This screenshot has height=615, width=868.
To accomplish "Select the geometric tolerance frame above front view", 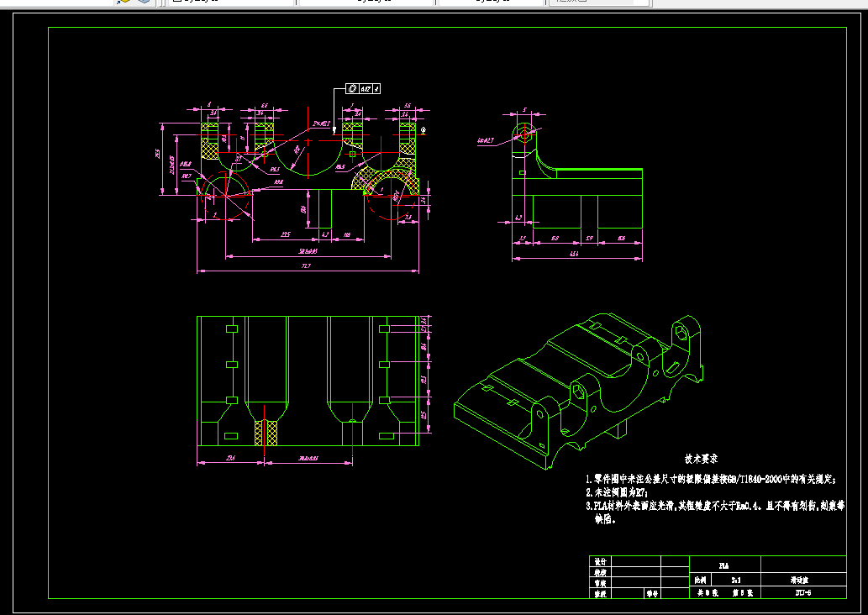I will [x=363, y=88].
